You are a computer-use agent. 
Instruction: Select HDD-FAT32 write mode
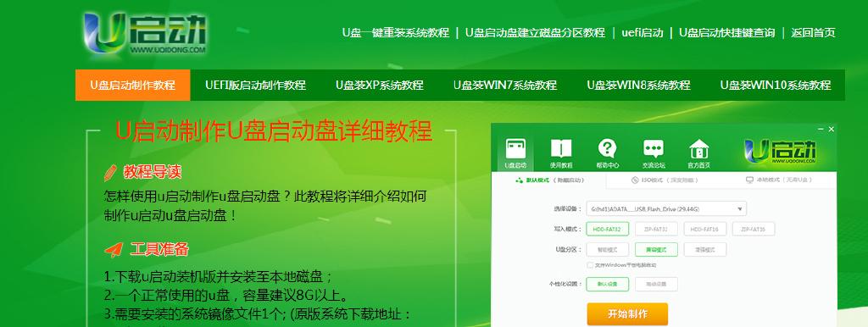pyautogui.click(x=607, y=229)
